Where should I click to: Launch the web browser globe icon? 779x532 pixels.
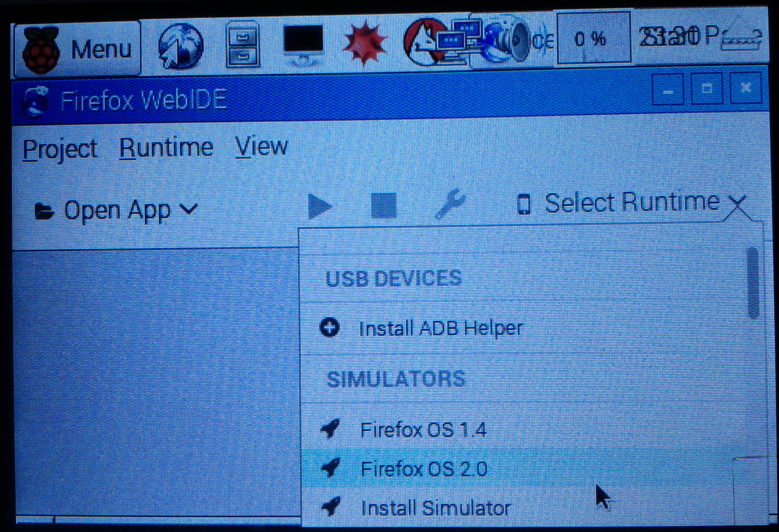coord(180,46)
